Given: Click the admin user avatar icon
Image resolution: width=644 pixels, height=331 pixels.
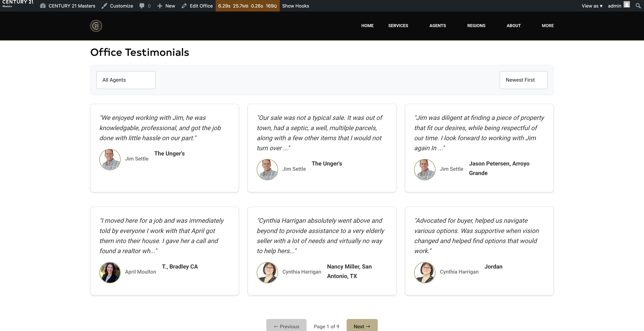Looking at the screenshot, I should (x=627, y=4).
